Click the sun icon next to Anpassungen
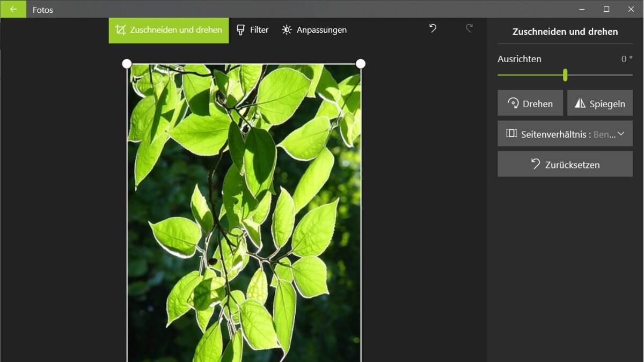The image size is (644, 362). pos(287,30)
